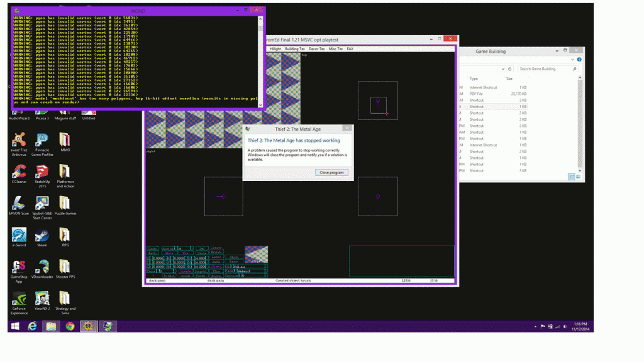Screen dimensions: 644x362
Task: Click the Windows Start button
Action: point(13,326)
